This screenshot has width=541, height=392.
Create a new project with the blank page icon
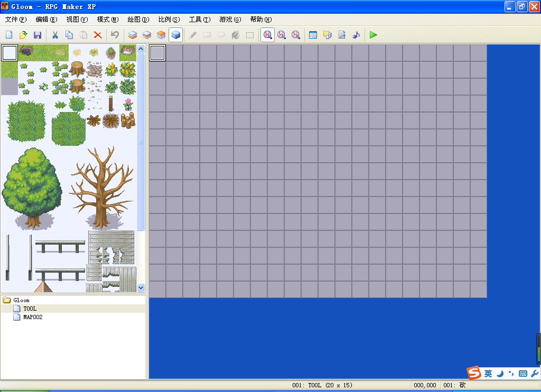tap(9, 35)
